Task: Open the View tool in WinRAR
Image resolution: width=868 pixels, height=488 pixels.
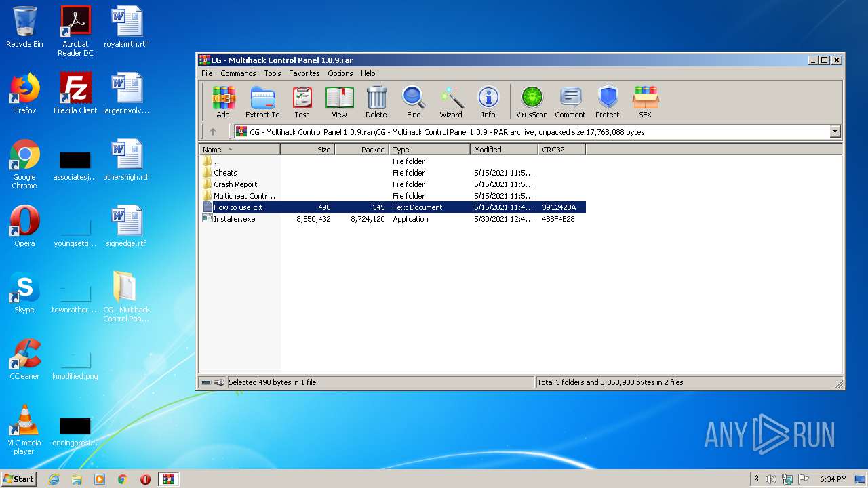Action: coord(339,102)
